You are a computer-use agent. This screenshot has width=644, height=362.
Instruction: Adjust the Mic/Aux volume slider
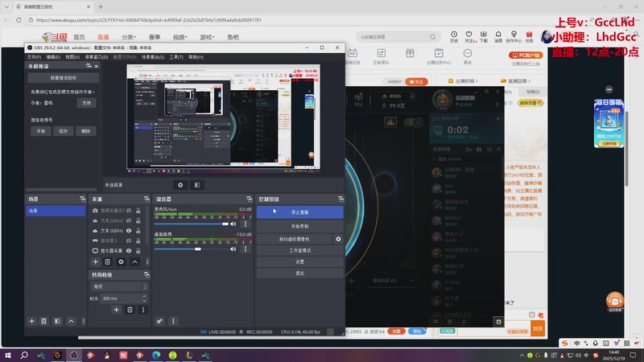(x=192, y=224)
